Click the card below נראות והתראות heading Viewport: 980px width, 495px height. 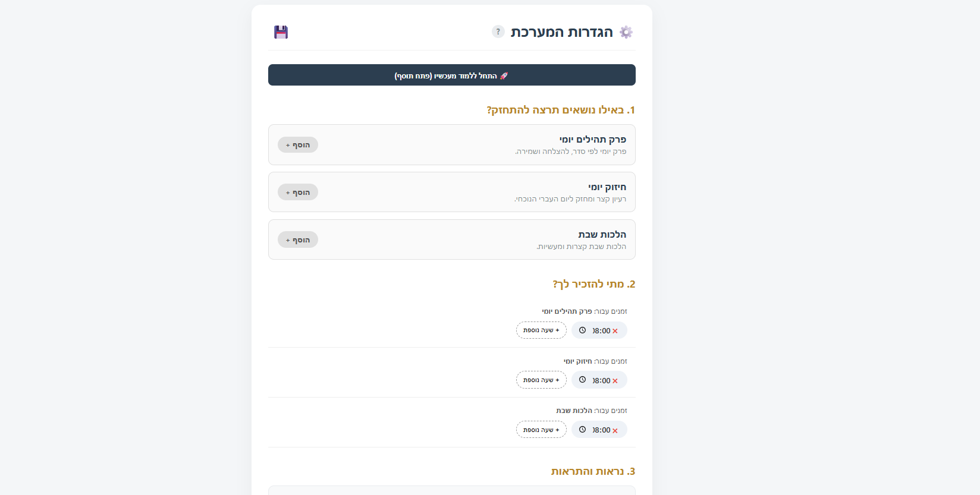(451, 492)
